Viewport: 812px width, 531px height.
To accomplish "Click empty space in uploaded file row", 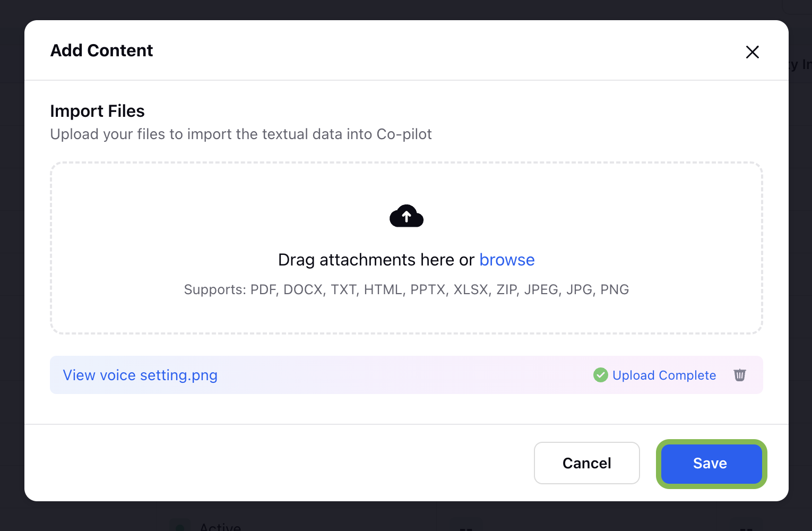I will 403,375.
